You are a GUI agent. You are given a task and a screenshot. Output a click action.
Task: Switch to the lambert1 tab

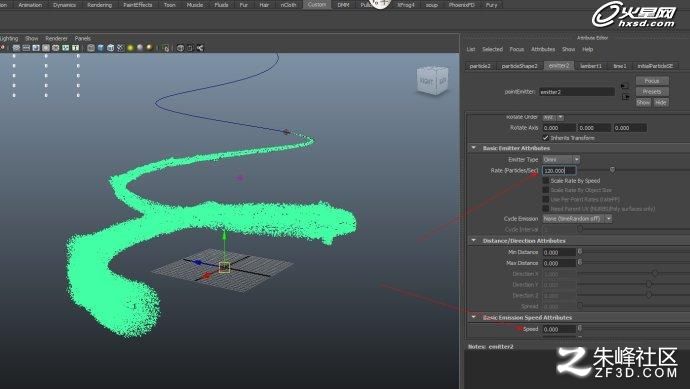coord(591,66)
